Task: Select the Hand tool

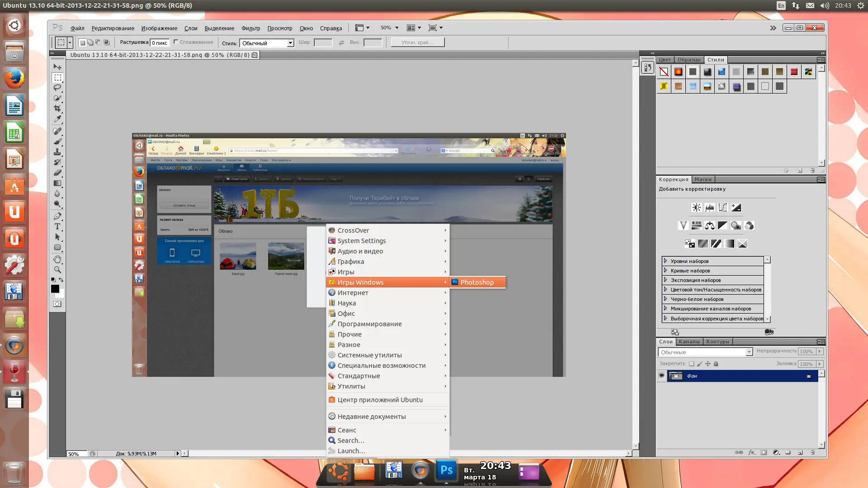Action: pyautogui.click(x=57, y=259)
